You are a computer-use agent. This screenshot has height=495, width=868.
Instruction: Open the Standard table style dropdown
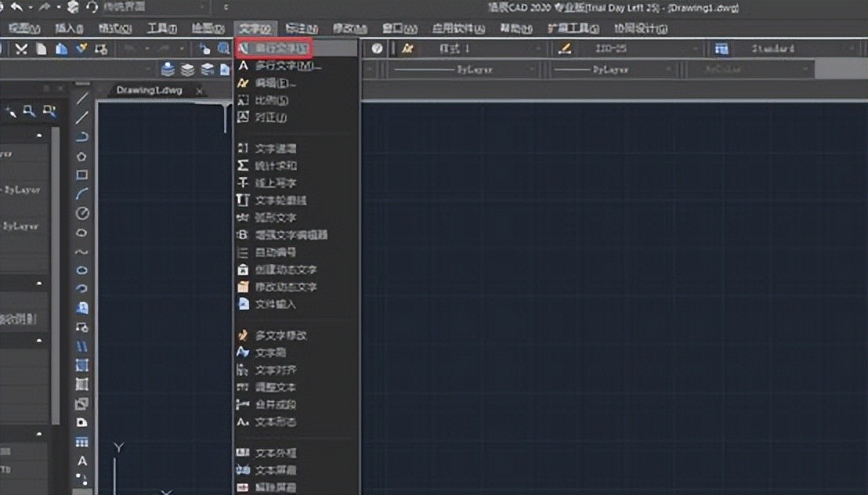tap(783, 49)
